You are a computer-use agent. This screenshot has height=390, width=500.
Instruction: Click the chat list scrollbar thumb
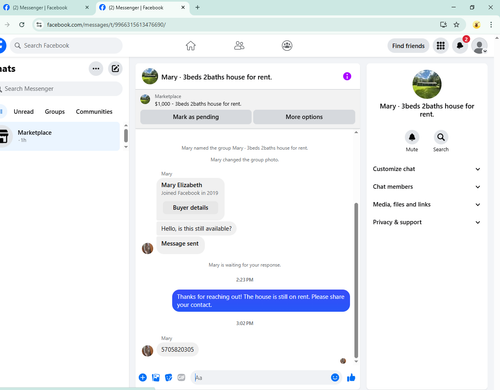point(126,136)
